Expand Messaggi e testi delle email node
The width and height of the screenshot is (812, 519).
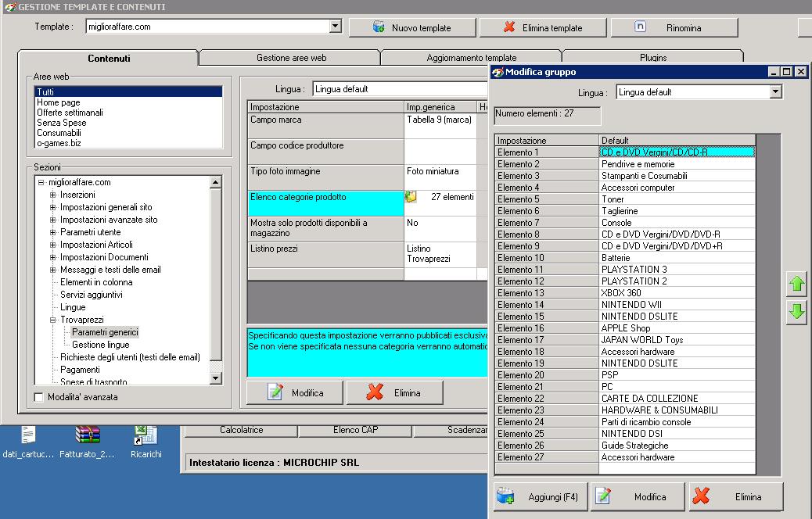click(x=53, y=270)
